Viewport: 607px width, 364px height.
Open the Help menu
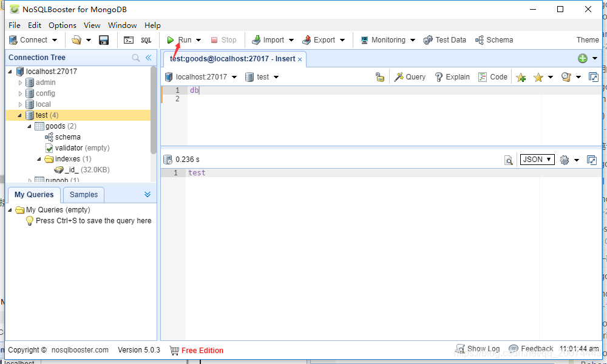point(152,25)
